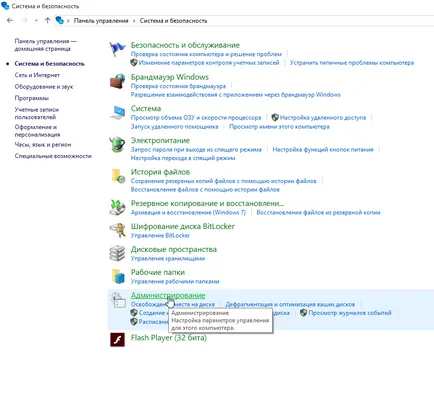Click Система и безопасность in the address bar
Image resolution: width=434 pixels, height=393 pixels.
pyautogui.click(x=173, y=21)
